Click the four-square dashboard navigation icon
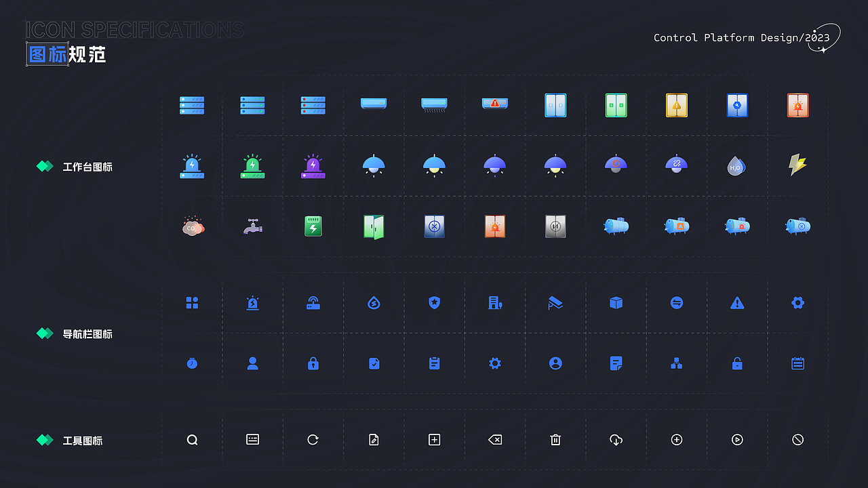 [x=192, y=303]
